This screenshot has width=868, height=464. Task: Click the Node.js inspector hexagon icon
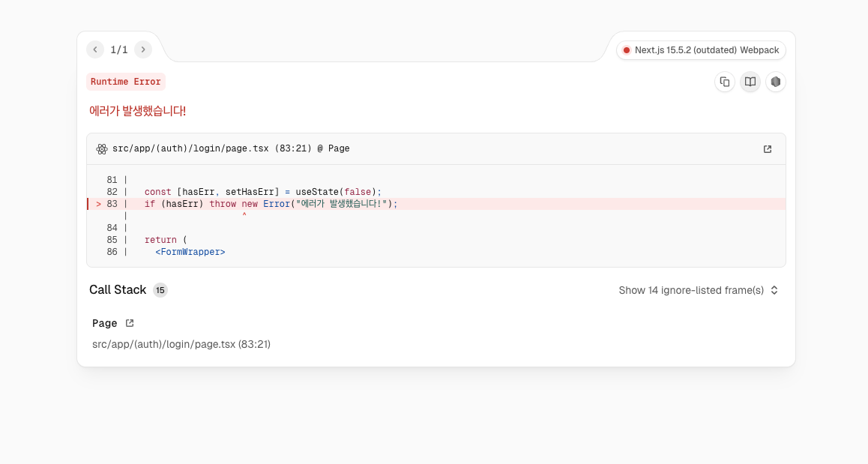click(x=775, y=82)
